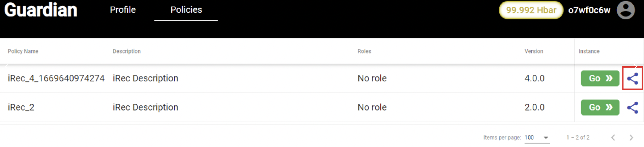644x147 pixels.
Task: Go to the next page arrow
Action: [x=631, y=138]
